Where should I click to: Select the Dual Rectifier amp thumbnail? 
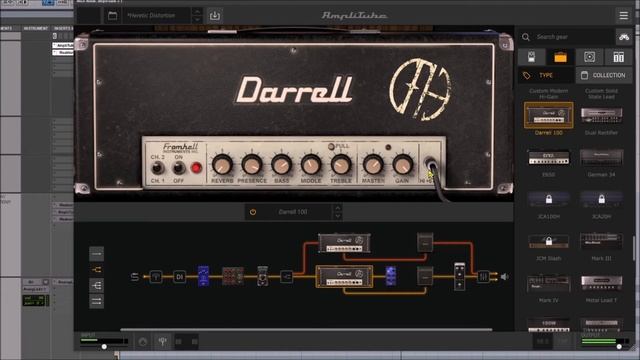pyautogui.click(x=601, y=116)
